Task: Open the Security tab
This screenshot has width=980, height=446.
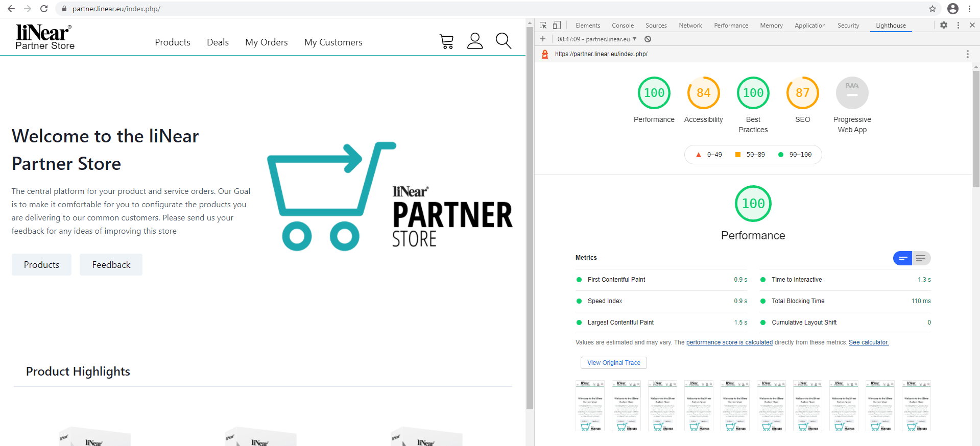Action: [848, 26]
